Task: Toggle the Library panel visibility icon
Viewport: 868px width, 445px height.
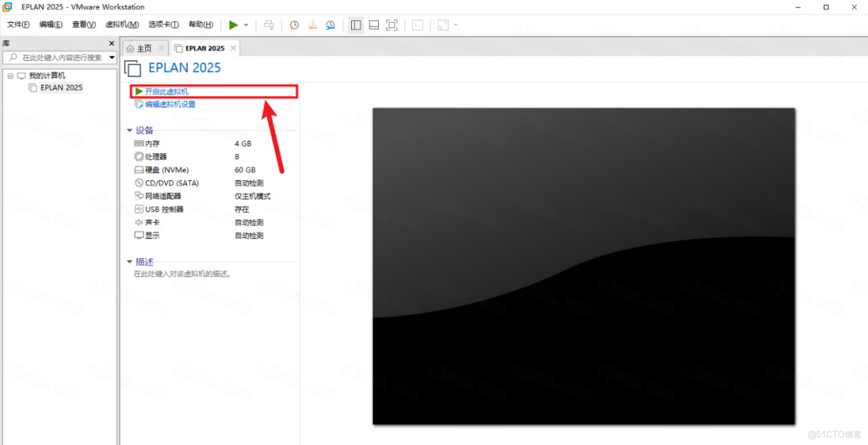Action: point(356,24)
